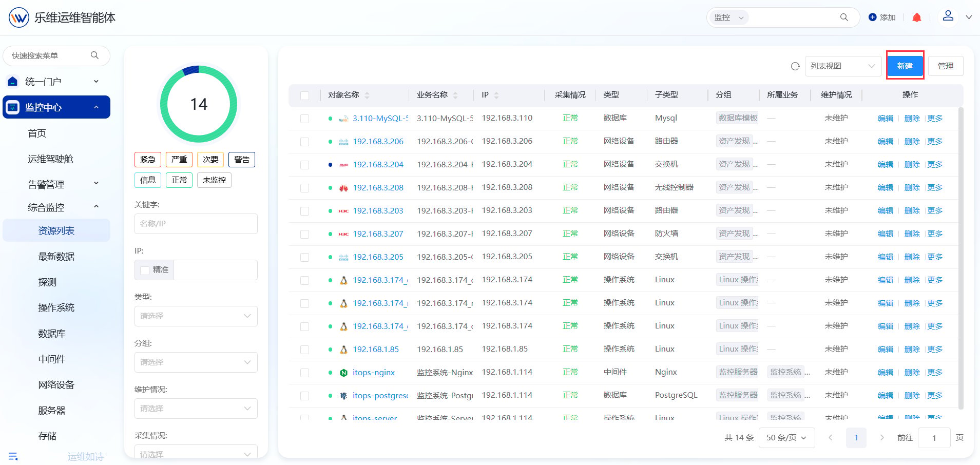Screen dimensions: 980x465
Task: Check the row 192.168.3.204 checkbox
Action: 304,165
